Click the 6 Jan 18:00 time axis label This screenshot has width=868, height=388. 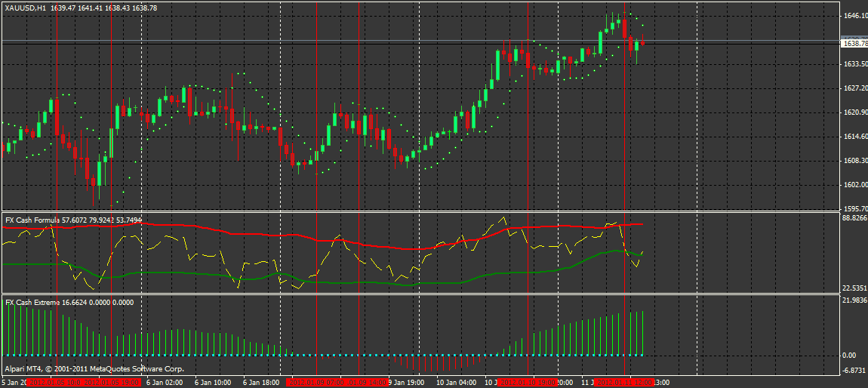click(261, 383)
